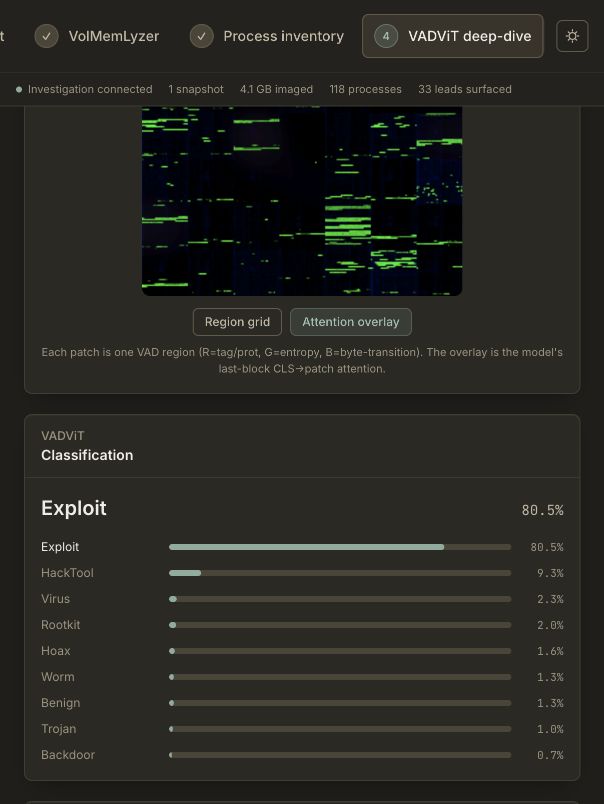Click the HackTool probability bar
The image size is (604, 804).
tap(340, 573)
